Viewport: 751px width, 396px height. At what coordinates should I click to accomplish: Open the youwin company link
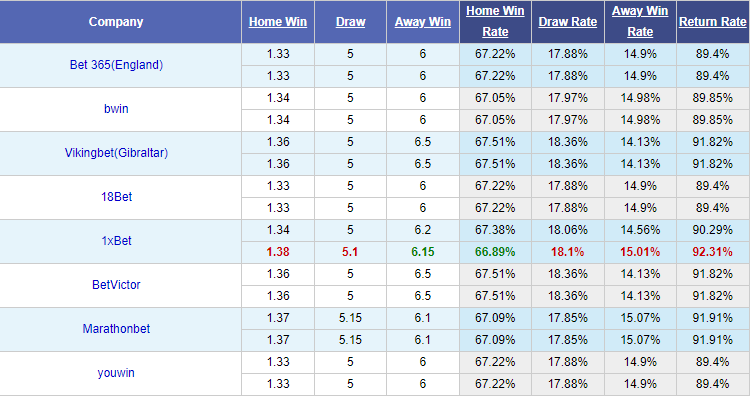pos(116,373)
